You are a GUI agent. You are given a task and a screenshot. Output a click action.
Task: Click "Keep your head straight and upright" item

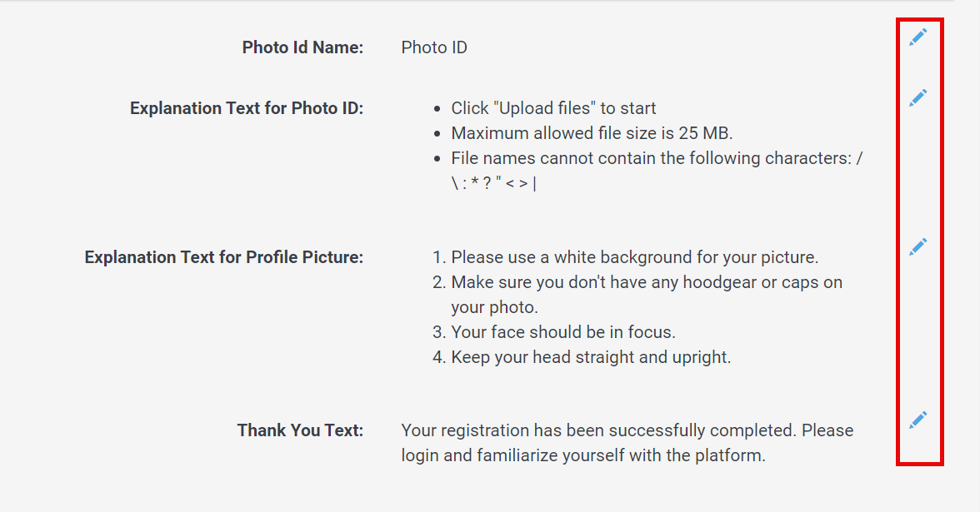(582, 357)
